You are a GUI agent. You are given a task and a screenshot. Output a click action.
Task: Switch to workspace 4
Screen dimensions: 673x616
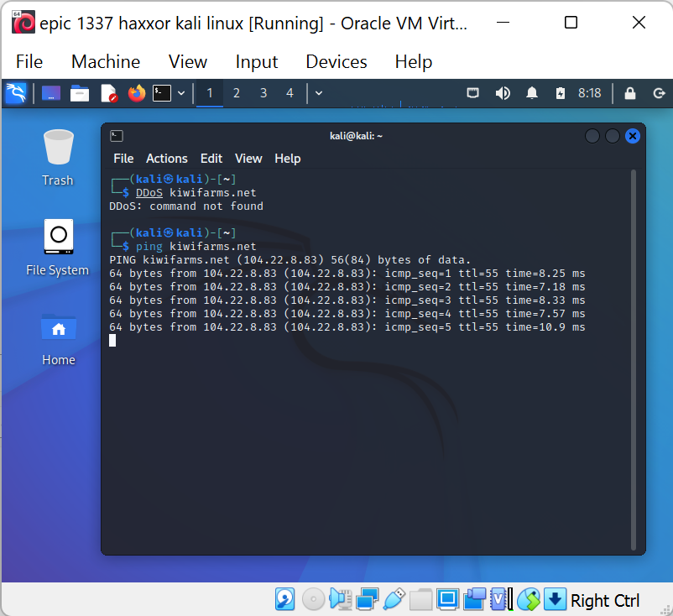click(x=290, y=93)
